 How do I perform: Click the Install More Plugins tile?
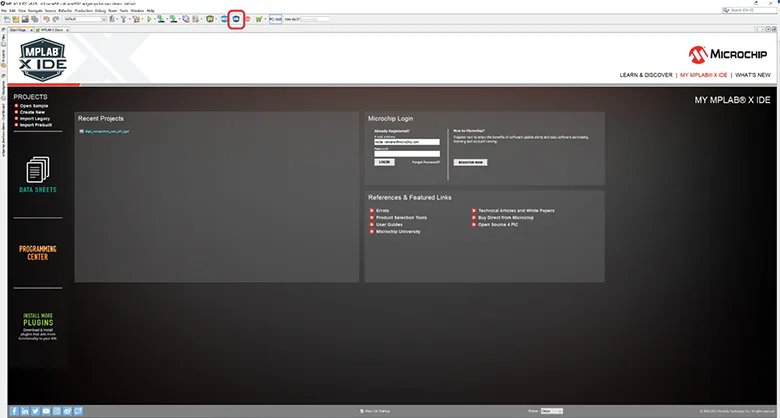[38, 326]
